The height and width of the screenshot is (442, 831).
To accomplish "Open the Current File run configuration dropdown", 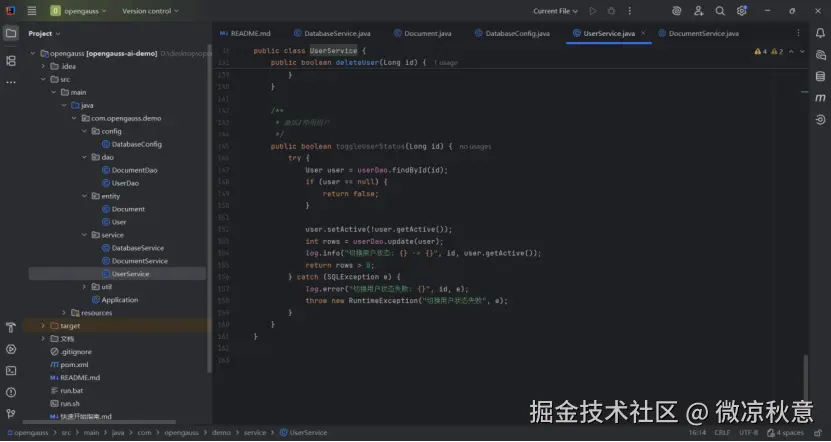I will pos(555,11).
